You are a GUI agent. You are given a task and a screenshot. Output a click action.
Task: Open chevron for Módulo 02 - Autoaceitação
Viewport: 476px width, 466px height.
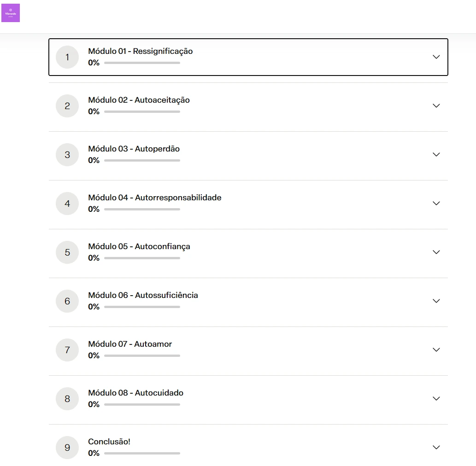(x=436, y=105)
